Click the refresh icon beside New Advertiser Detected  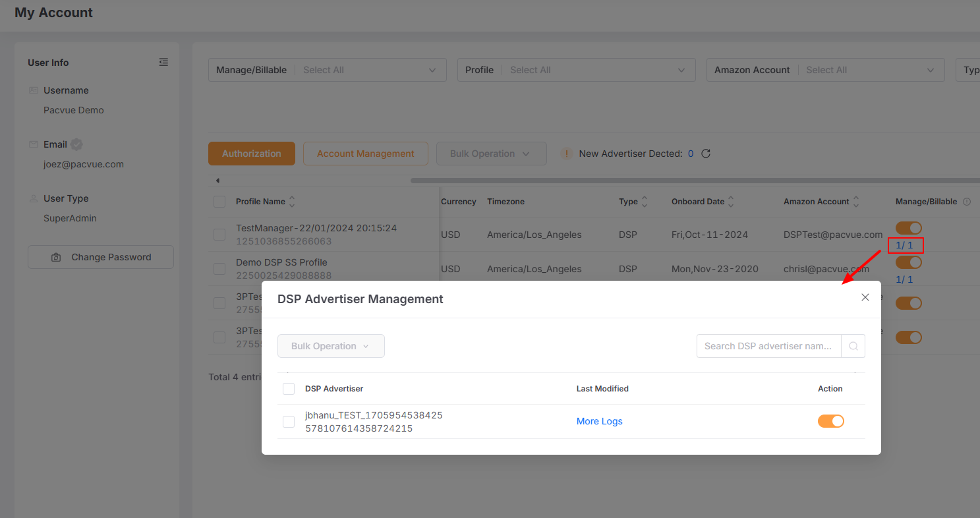[x=706, y=154]
